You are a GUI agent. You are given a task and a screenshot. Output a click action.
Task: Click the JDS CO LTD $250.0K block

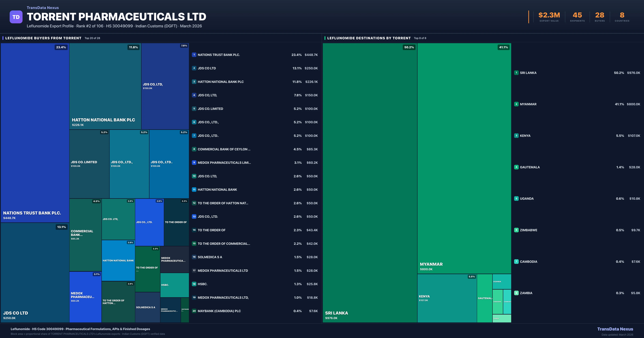pyautogui.click(x=35, y=273)
